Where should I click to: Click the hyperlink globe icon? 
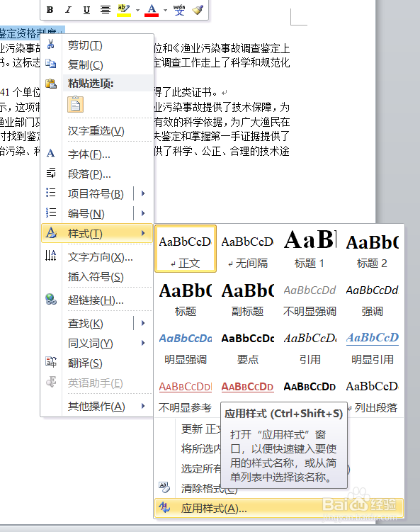(51, 299)
